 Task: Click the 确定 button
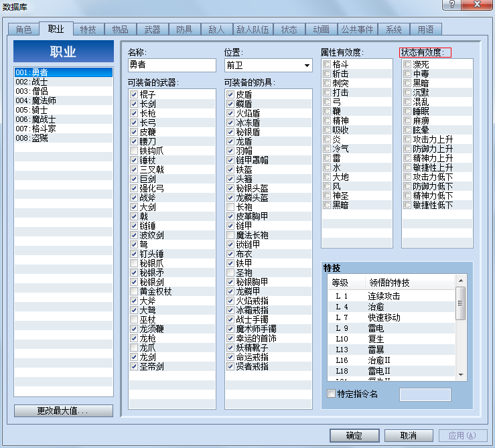pyautogui.click(x=354, y=436)
